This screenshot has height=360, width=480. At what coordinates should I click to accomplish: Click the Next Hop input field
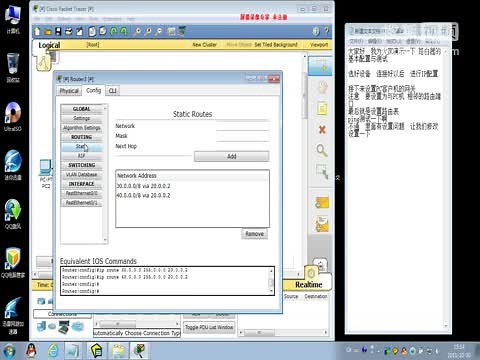242,146
